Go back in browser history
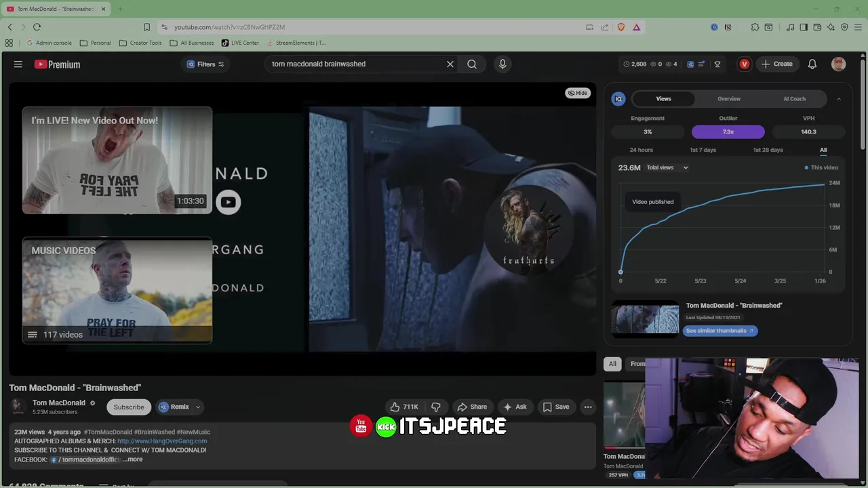Viewport: 868px width, 488px height. pos(9,27)
